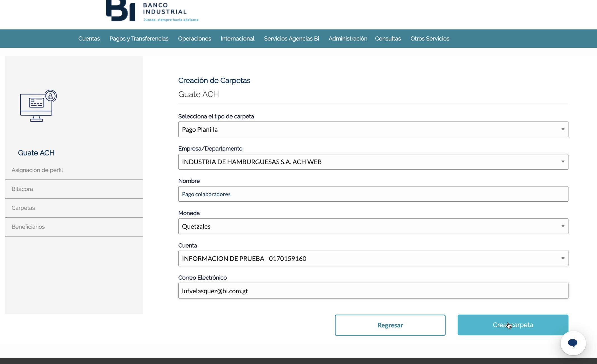
Task: Open the Cuentas menu
Action: point(89,39)
